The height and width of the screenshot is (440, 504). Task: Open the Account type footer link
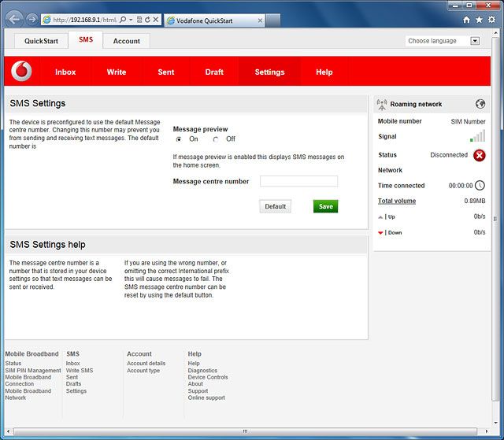click(143, 370)
